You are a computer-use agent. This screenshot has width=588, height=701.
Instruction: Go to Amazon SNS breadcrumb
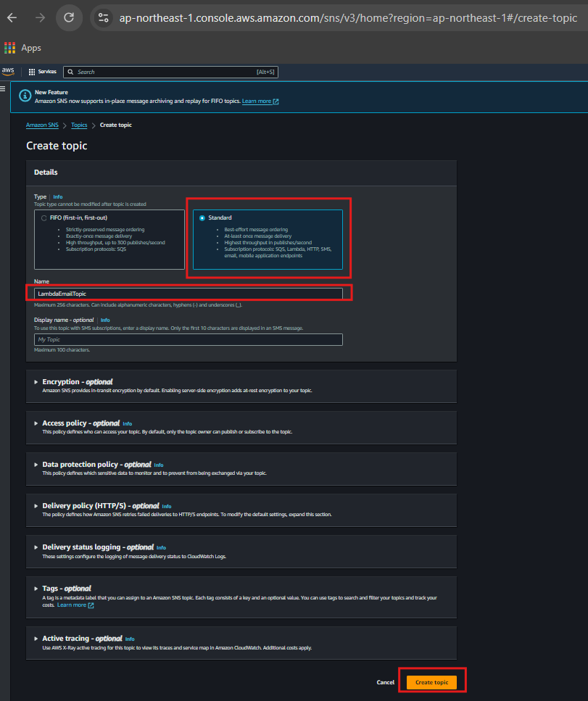(x=42, y=125)
